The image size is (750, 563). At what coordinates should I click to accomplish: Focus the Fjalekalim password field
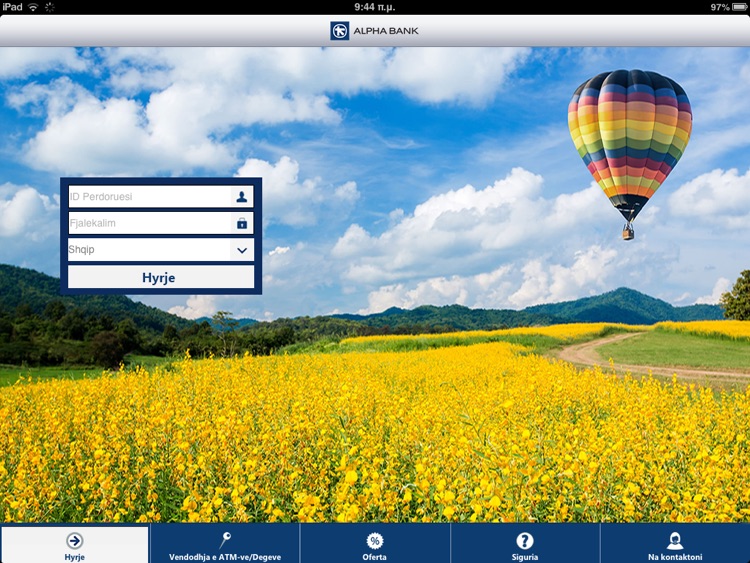(x=161, y=223)
